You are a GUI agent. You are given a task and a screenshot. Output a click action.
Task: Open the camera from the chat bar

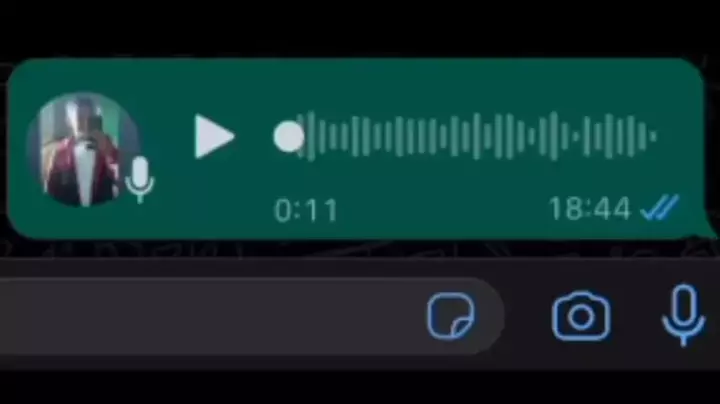point(581,316)
